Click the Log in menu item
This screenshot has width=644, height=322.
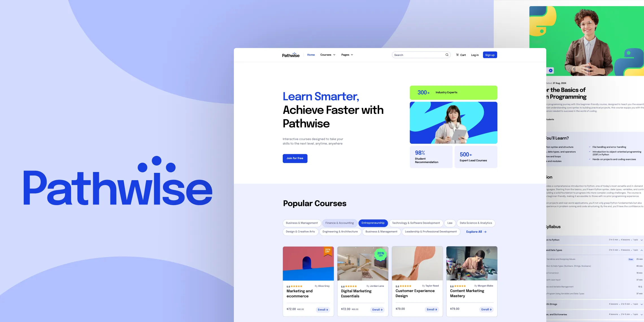coord(475,55)
